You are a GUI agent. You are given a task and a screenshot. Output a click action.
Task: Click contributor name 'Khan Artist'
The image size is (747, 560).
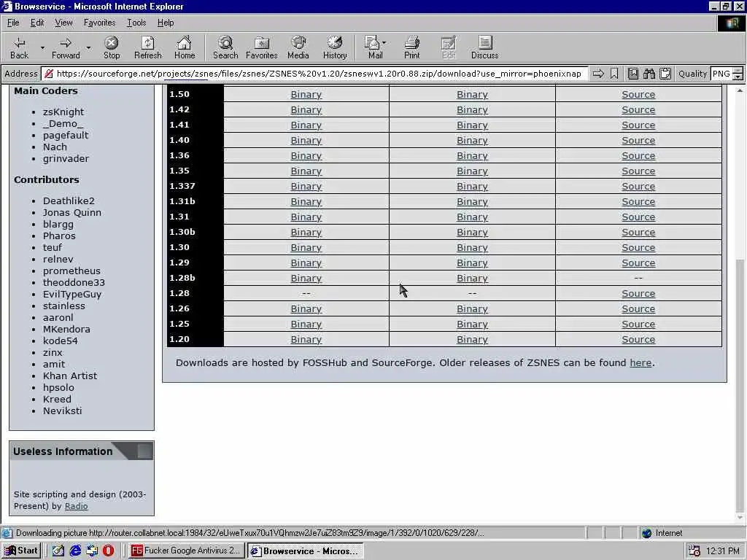tap(70, 376)
